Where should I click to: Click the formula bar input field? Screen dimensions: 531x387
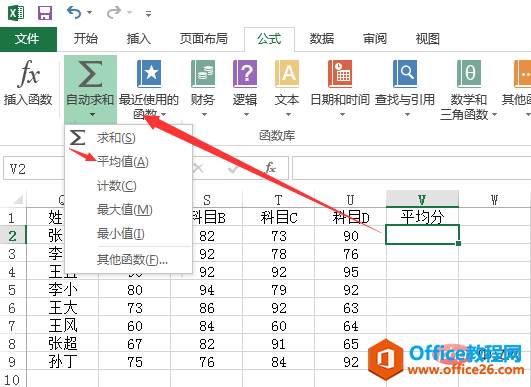[411, 168]
